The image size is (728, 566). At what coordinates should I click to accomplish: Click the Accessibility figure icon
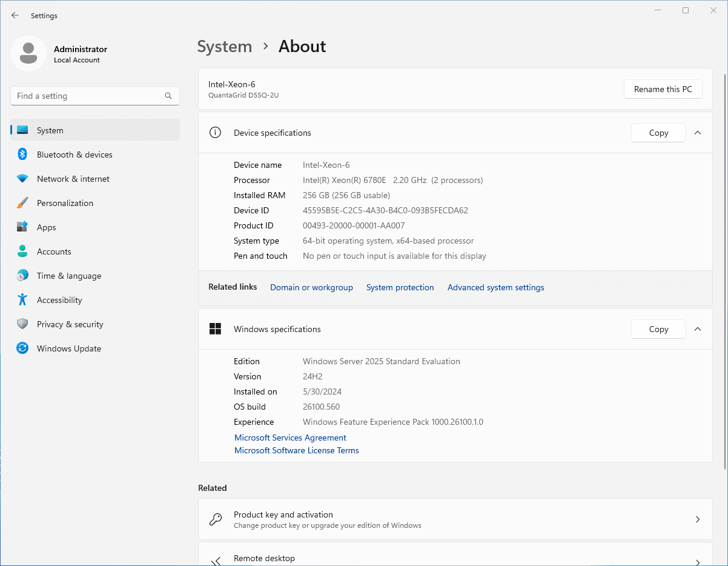pyautogui.click(x=22, y=300)
